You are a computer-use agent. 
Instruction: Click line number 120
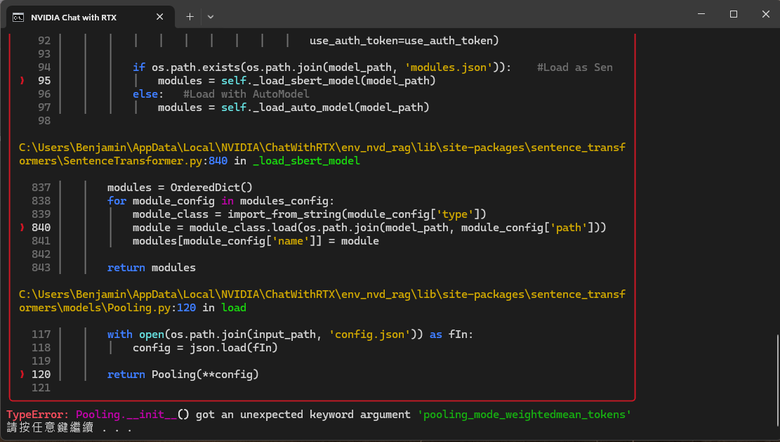(x=41, y=374)
